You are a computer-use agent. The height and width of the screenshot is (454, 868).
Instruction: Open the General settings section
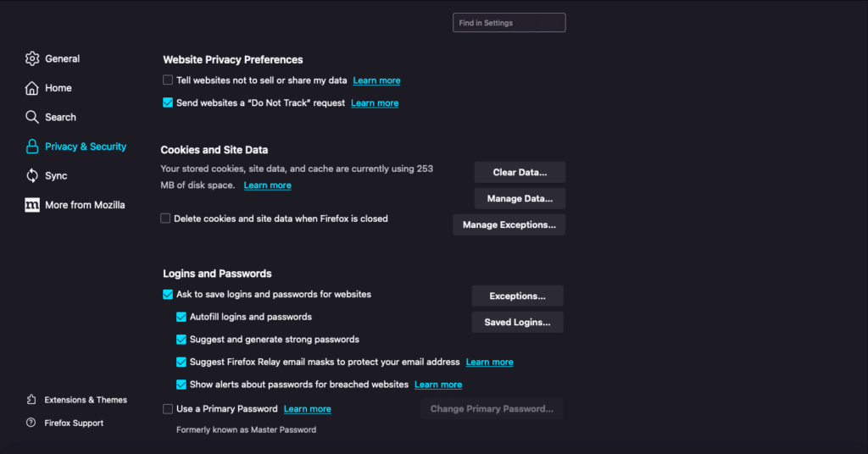tap(63, 58)
